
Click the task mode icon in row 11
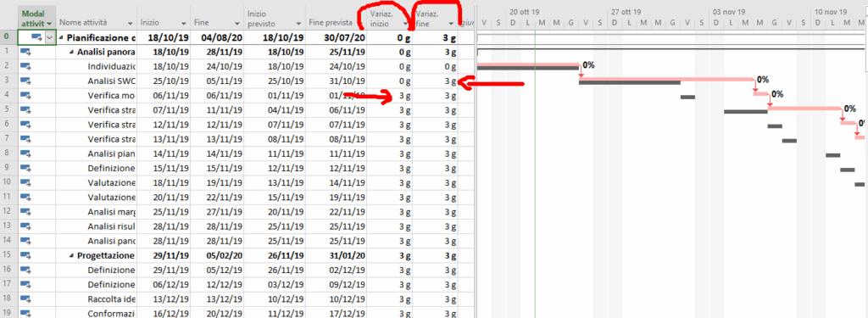tap(25, 198)
